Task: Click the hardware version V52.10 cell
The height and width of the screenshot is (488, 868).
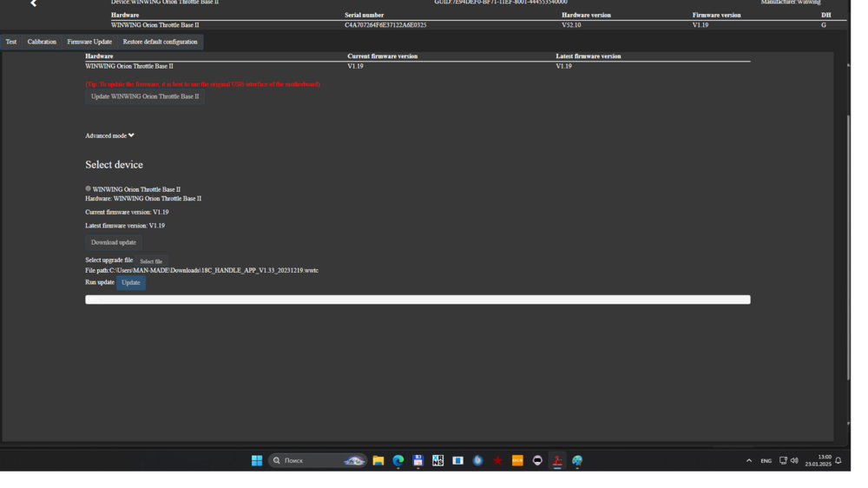Action: point(571,25)
